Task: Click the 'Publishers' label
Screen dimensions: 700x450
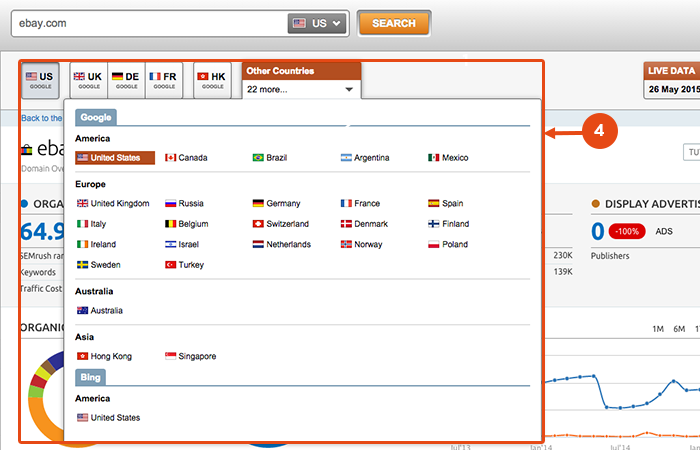Action: [x=610, y=256]
